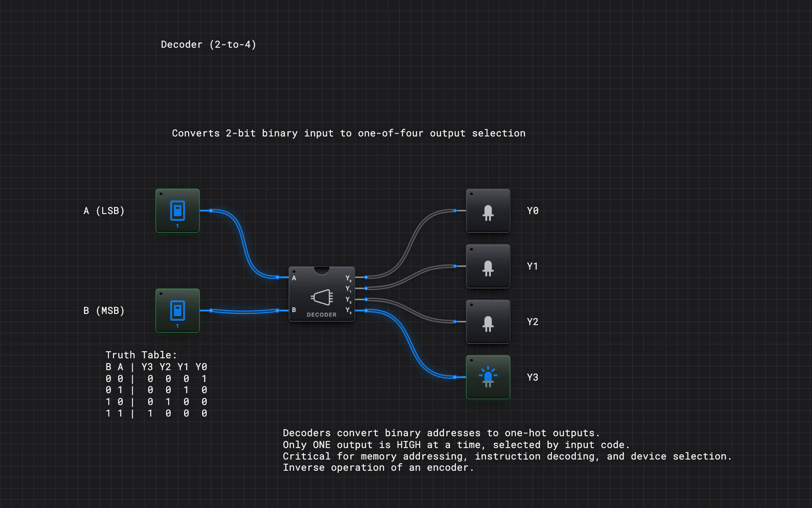812x508 pixels.
Task: Toggle the B (MSB) input switch
Action: 177,311
